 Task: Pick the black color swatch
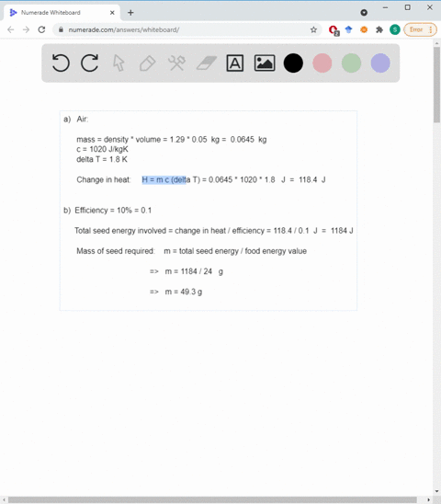pyautogui.click(x=293, y=63)
